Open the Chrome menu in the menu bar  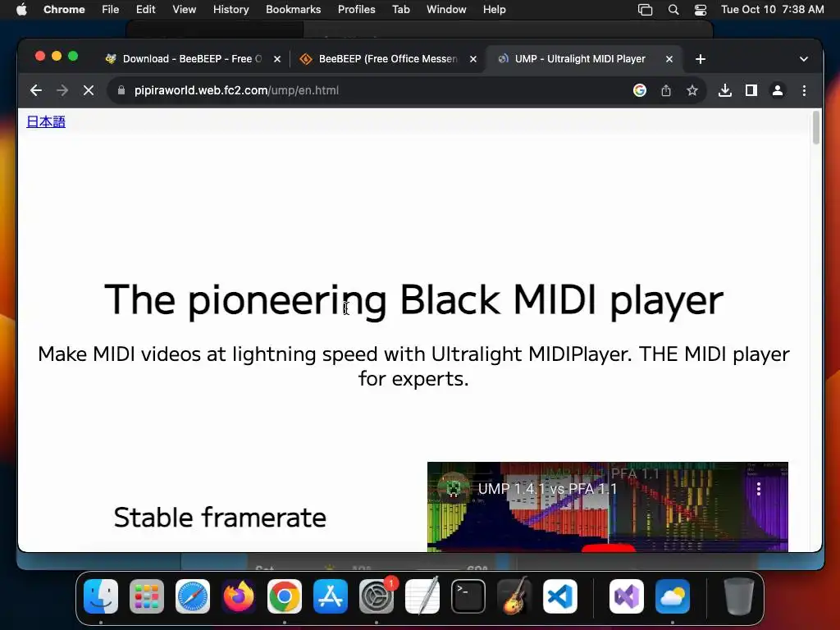(64, 10)
